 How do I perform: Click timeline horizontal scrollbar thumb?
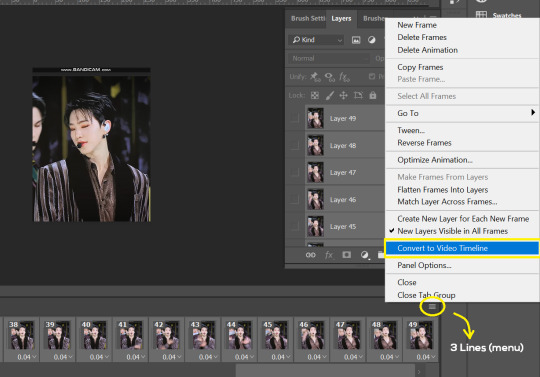pyautogui.click(x=325, y=371)
